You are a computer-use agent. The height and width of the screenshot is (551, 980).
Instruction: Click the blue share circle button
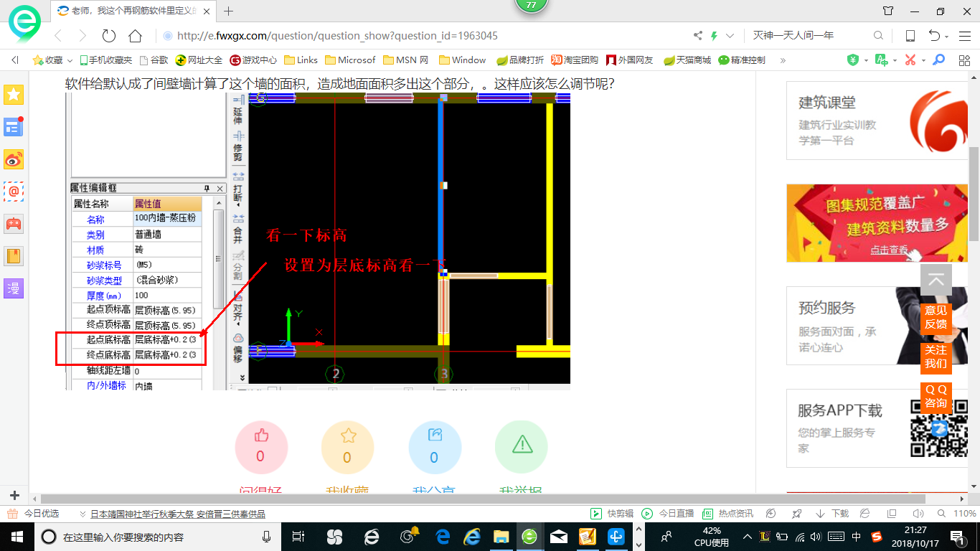coord(434,447)
